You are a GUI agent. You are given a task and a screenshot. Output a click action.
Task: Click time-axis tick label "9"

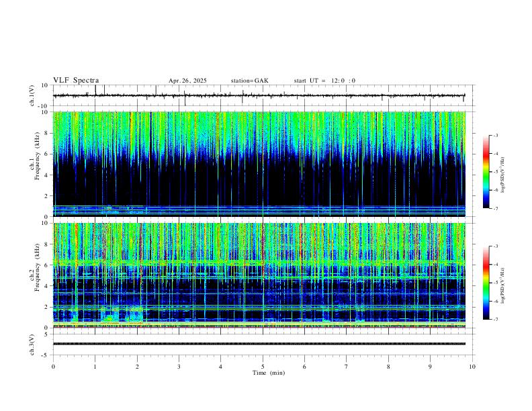430,367
